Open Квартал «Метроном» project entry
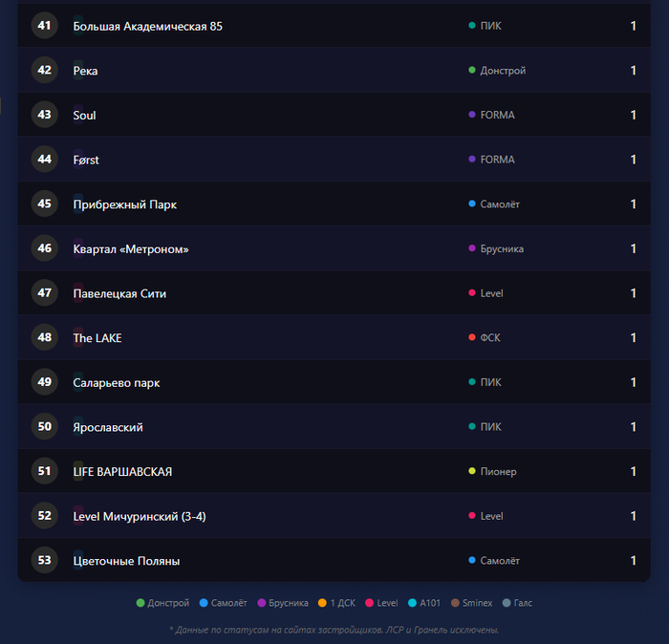The height and width of the screenshot is (644, 669). 131,248
